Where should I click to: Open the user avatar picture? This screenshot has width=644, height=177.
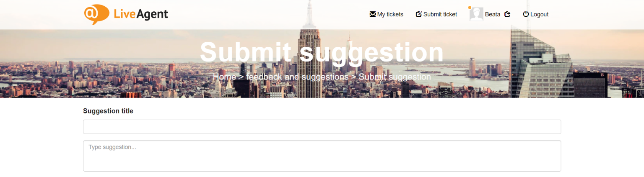(x=476, y=14)
